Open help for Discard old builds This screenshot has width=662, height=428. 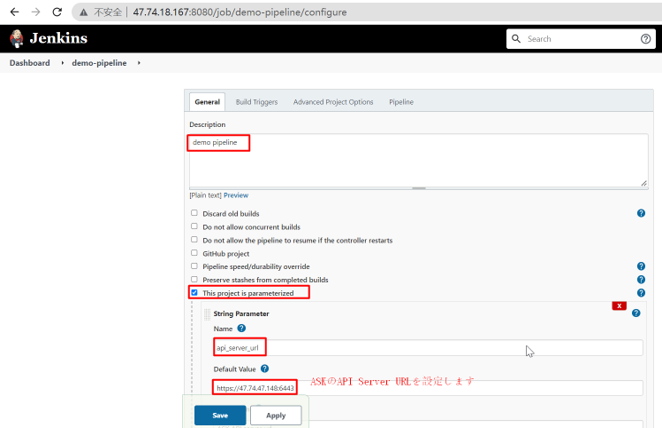coord(641,213)
